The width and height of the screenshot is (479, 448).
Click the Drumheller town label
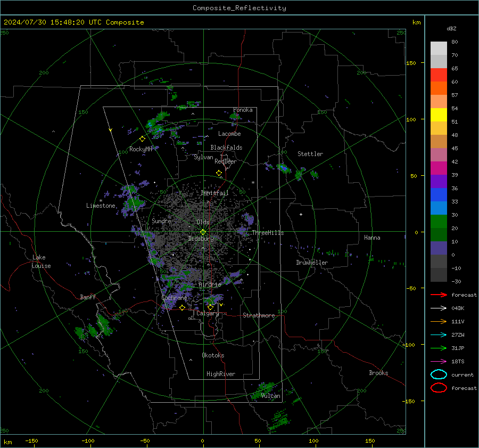(312, 263)
